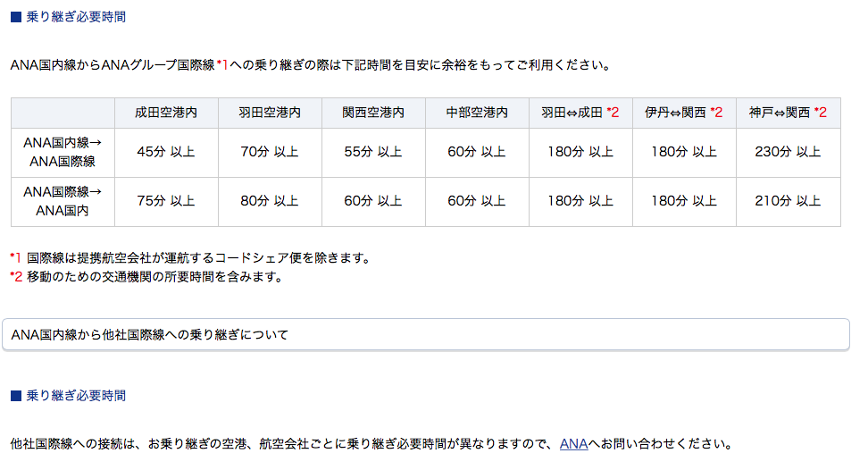The width and height of the screenshot is (868, 470).
Task: Select the 関西空港内 column header
Action: 373,113
